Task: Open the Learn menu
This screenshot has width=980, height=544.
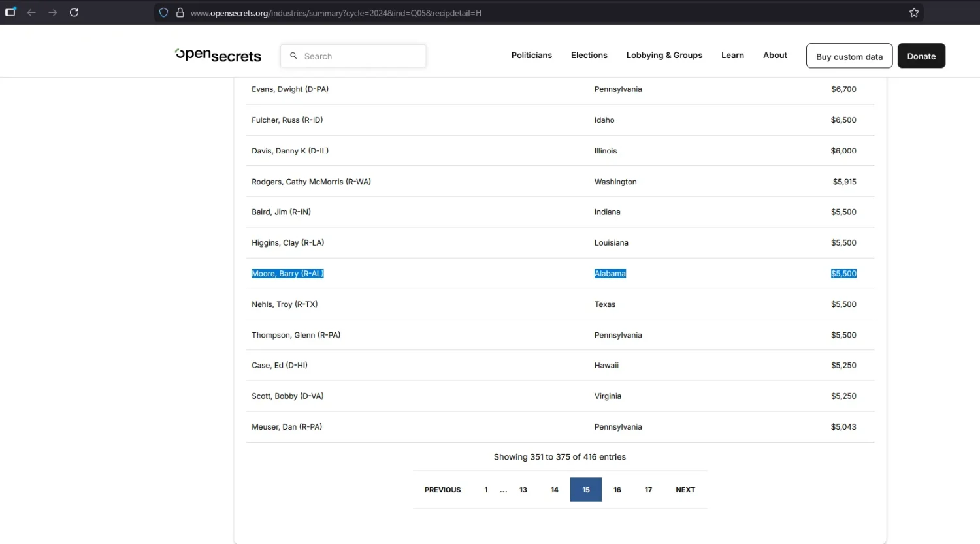Action: click(732, 56)
